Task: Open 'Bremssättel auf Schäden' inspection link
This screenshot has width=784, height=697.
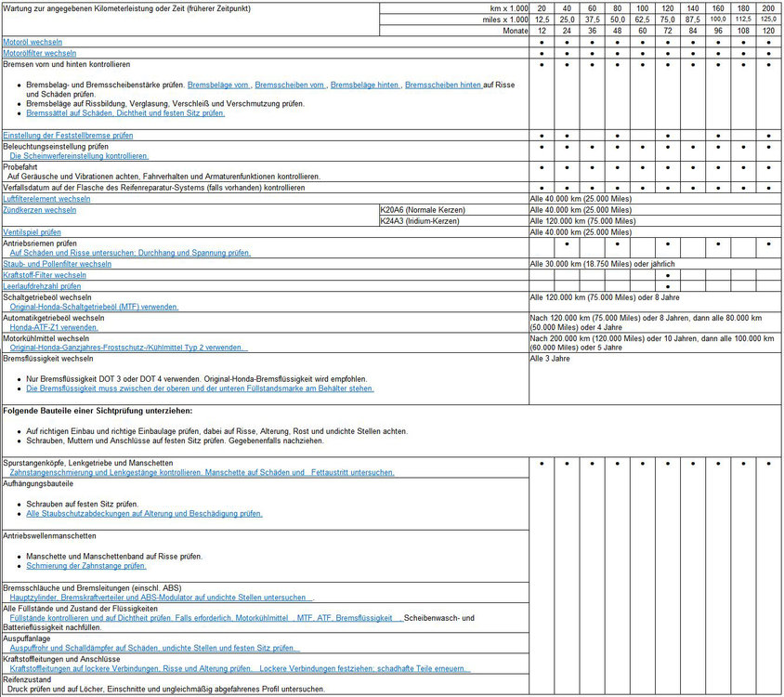Action: tap(124, 113)
